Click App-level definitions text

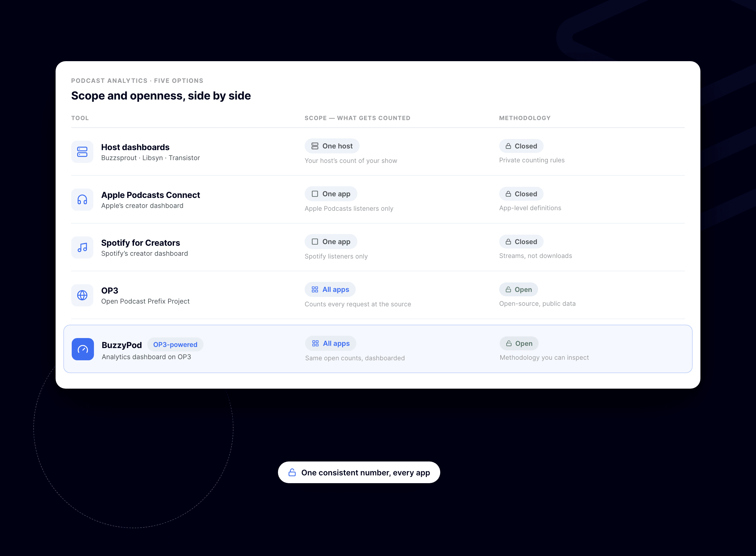[x=530, y=208]
